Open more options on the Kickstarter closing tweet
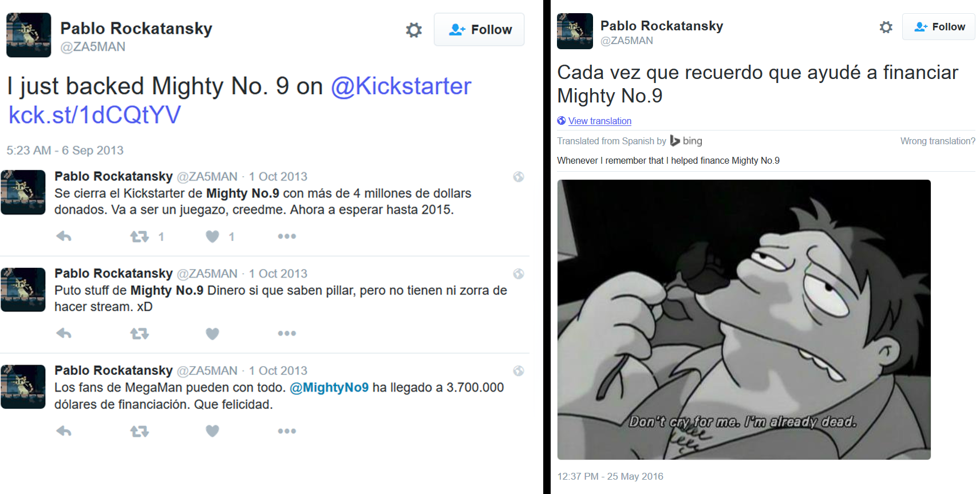980x494 pixels. pyautogui.click(x=287, y=236)
